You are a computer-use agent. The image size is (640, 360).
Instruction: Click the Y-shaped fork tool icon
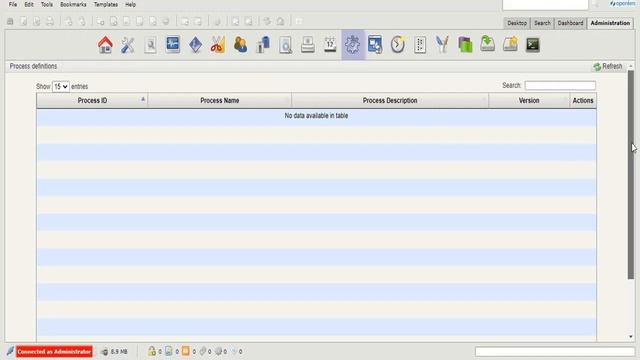(442, 45)
